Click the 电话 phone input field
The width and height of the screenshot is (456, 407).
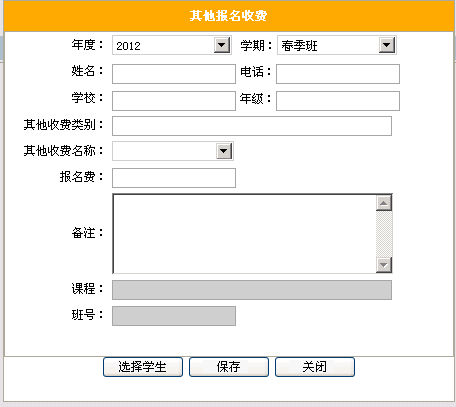[338, 74]
